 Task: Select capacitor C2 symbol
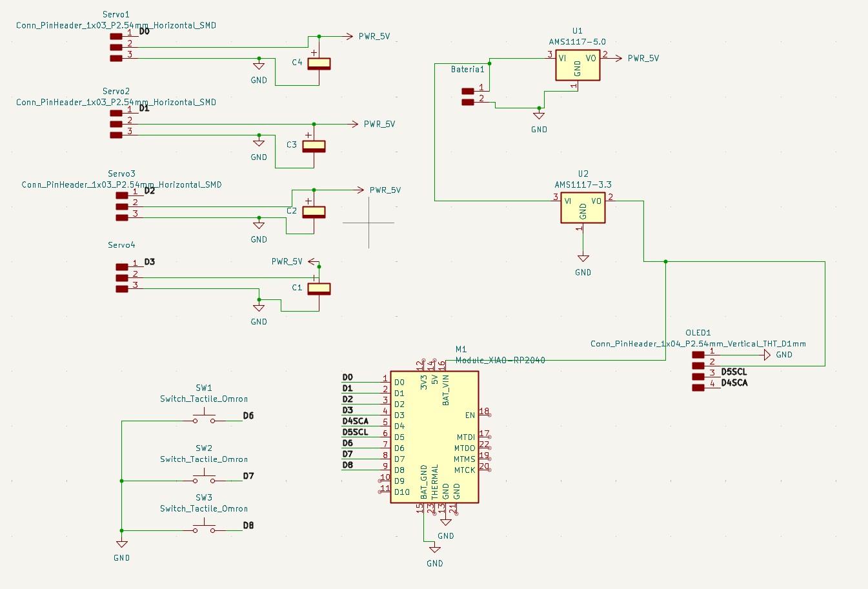tap(314, 211)
